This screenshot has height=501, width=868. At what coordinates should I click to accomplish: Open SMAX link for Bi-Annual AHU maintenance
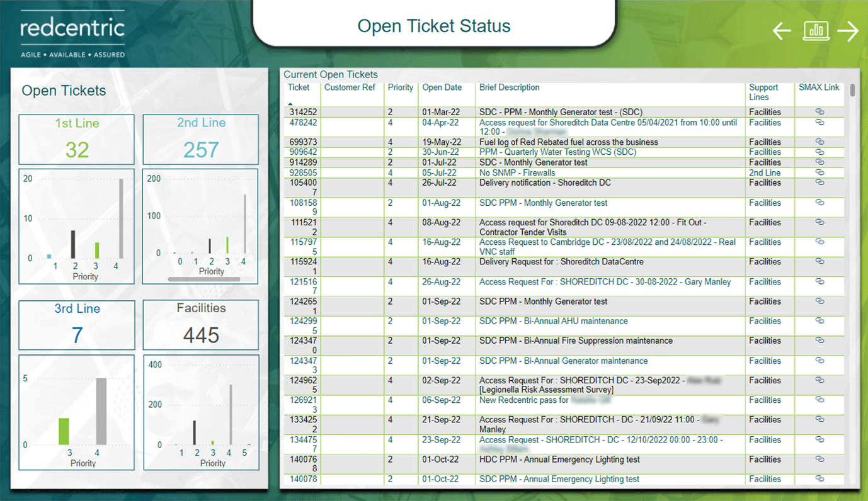pos(819,321)
